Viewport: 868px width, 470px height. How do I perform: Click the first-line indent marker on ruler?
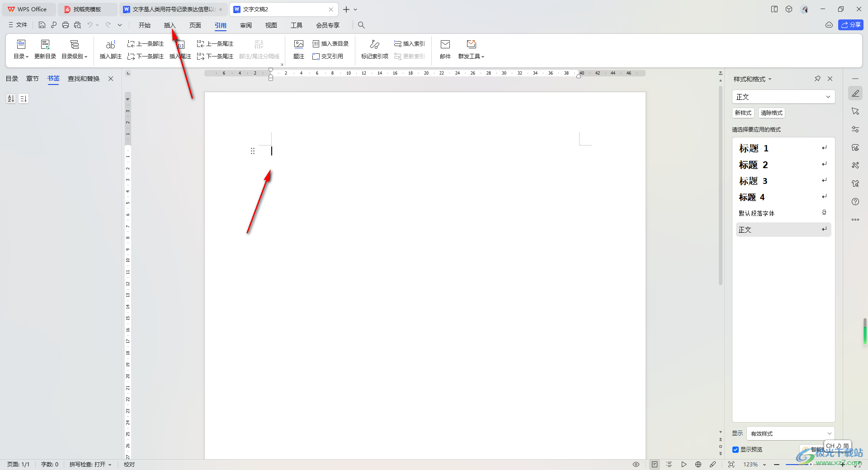(x=271, y=70)
